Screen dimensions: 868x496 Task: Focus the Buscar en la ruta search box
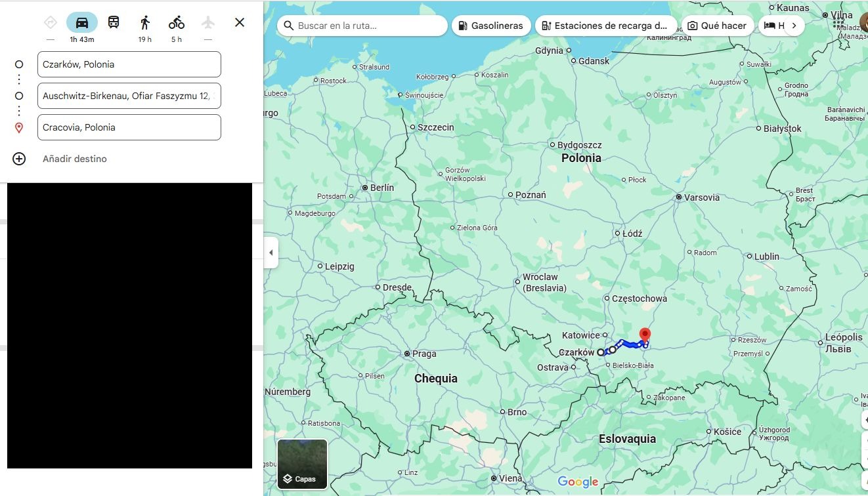click(x=362, y=26)
